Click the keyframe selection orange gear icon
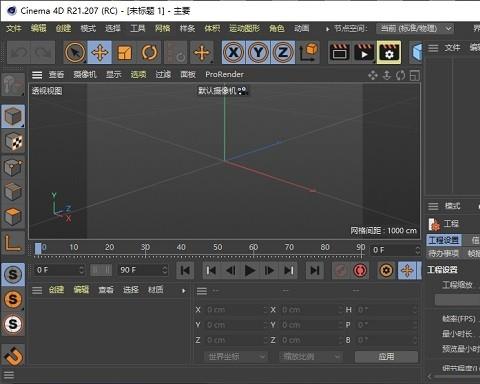 (x=386, y=270)
